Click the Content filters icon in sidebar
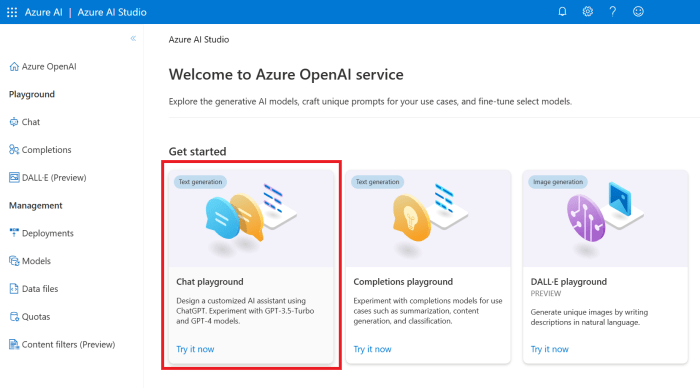Screen dimensions: 700x388 (14, 344)
